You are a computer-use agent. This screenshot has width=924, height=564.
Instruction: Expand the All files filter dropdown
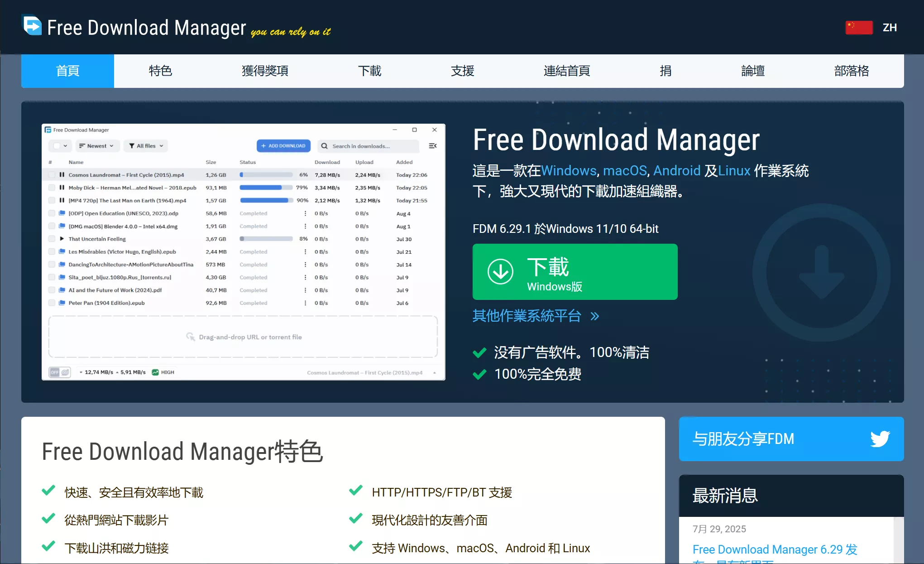(145, 146)
